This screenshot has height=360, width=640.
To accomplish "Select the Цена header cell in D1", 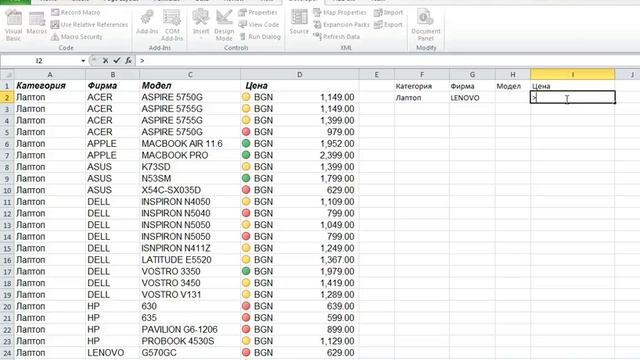I will click(x=300, y=86).
